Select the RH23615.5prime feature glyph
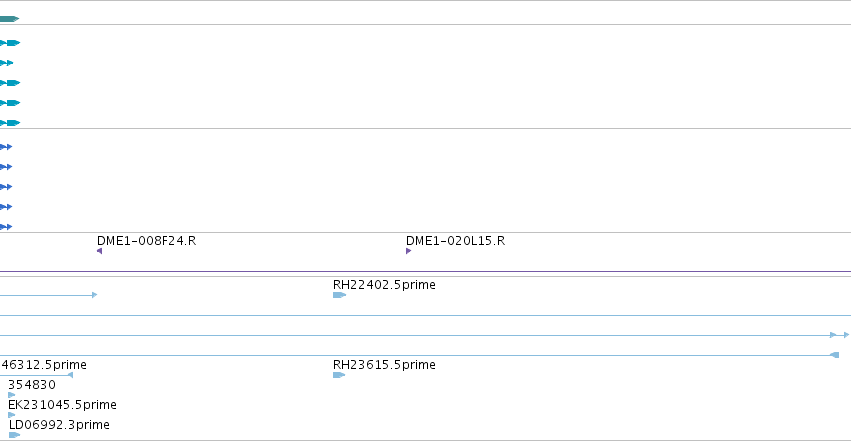This screenshot has width=851, height=441. point(339,375)
